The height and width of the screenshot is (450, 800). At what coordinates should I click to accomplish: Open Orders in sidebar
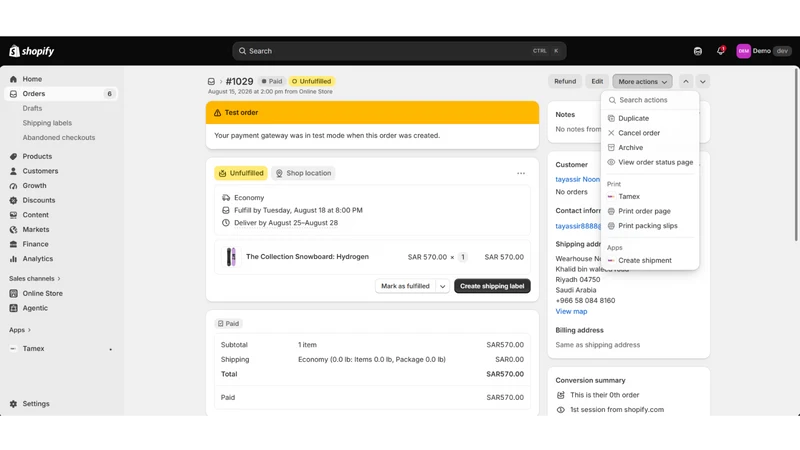(x=34, y=94)
